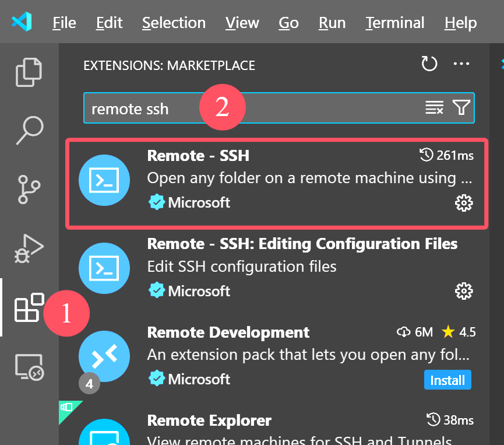The image size is (504, 445).
Task: Open the Selection menu
Action: pos(174,23)
